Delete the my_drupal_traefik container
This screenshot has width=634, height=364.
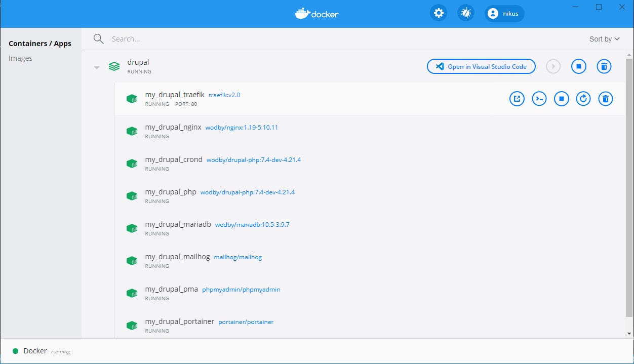click(606, 99)
